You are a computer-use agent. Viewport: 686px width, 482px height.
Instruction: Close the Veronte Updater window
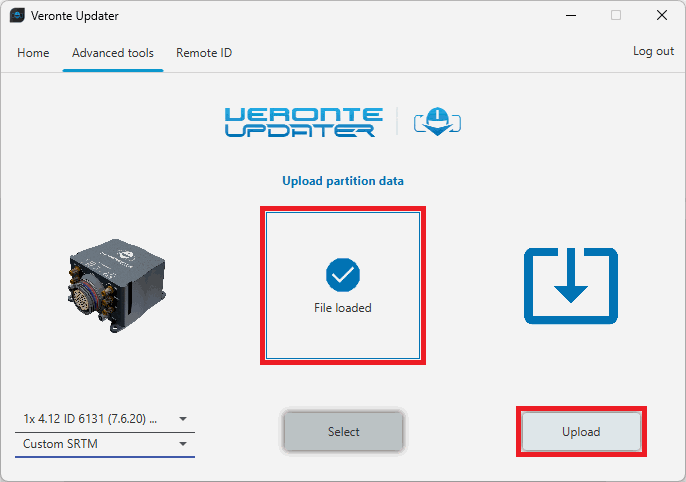coord(661,16)
